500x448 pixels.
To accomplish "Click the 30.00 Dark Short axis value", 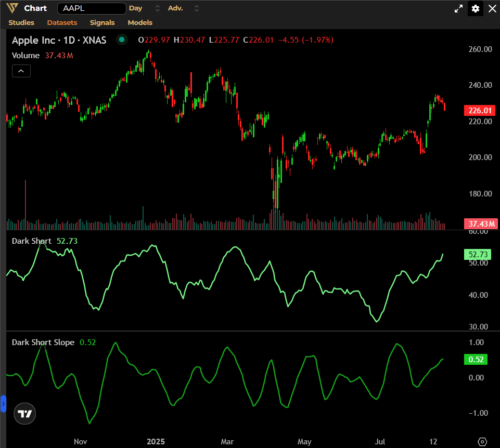I will click(478, 326).
